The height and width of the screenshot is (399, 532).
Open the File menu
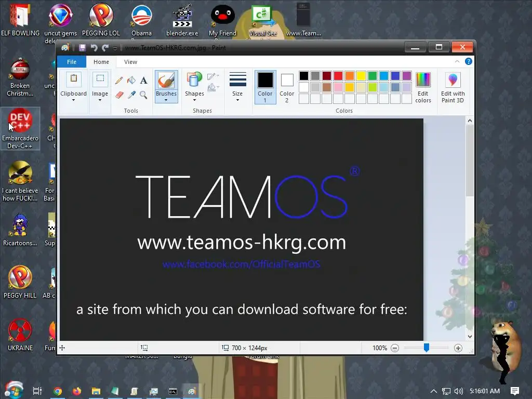pyautogui.click(x=72, y=62)
